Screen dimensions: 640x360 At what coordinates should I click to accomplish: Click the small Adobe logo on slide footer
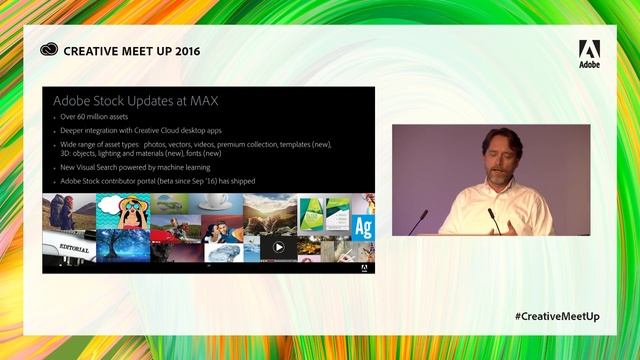tap(364, 268)
